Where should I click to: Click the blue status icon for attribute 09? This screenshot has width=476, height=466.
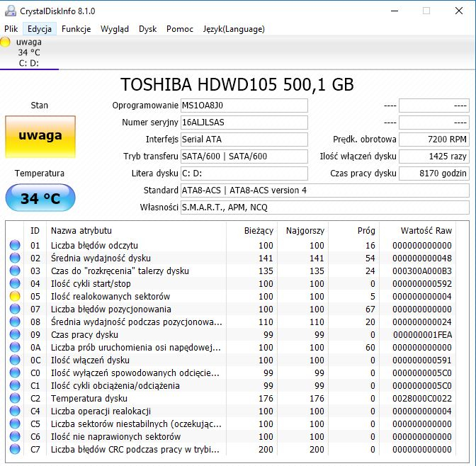(15, 334)
